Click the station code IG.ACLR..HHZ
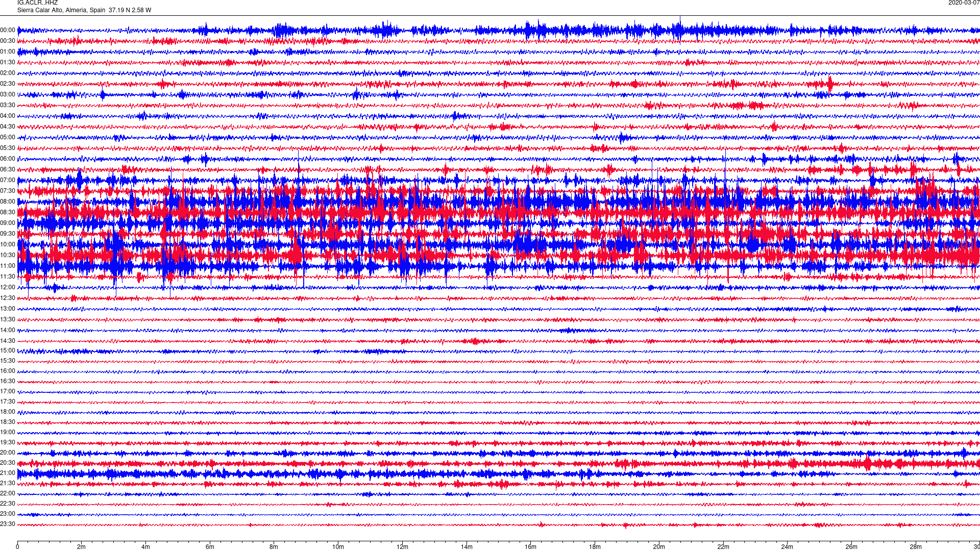The image size is (980, 551). tap(37, 3)
